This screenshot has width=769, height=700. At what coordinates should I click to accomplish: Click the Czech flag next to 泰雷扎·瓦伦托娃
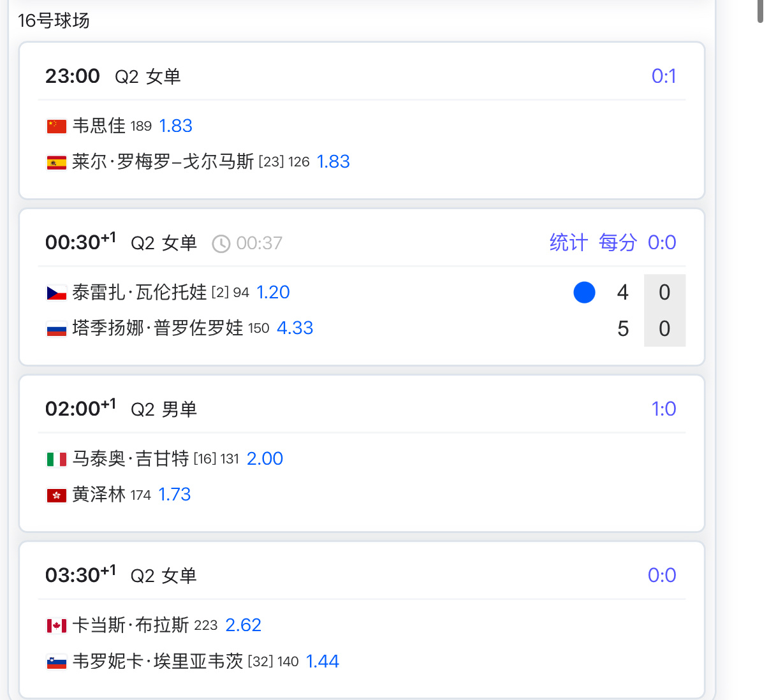coord(57,293)
